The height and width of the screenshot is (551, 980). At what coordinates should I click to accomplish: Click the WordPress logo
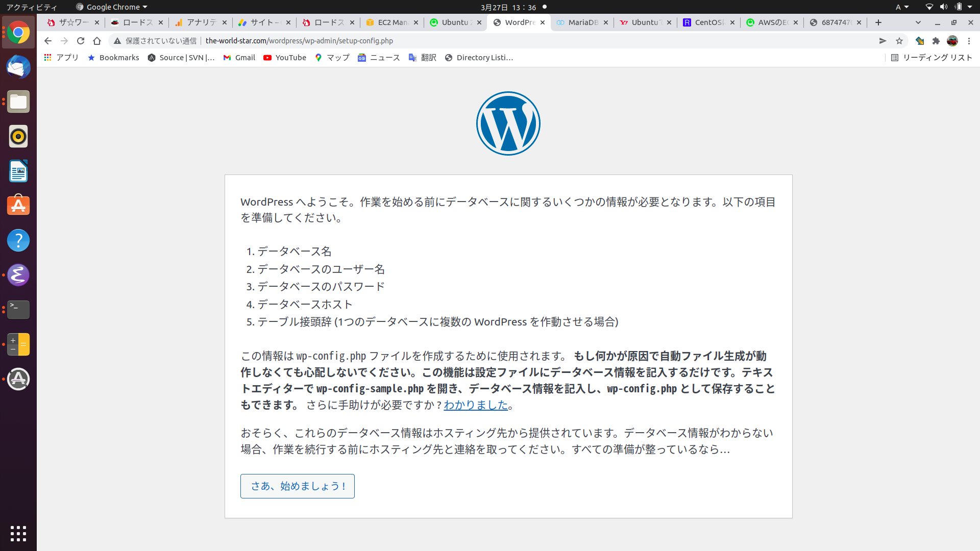point(508,123)
